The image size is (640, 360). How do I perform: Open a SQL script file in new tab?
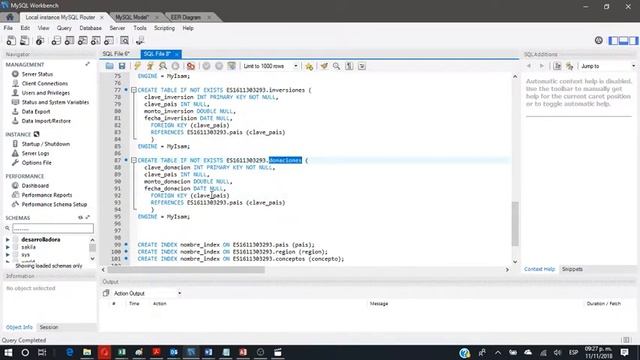24,40
